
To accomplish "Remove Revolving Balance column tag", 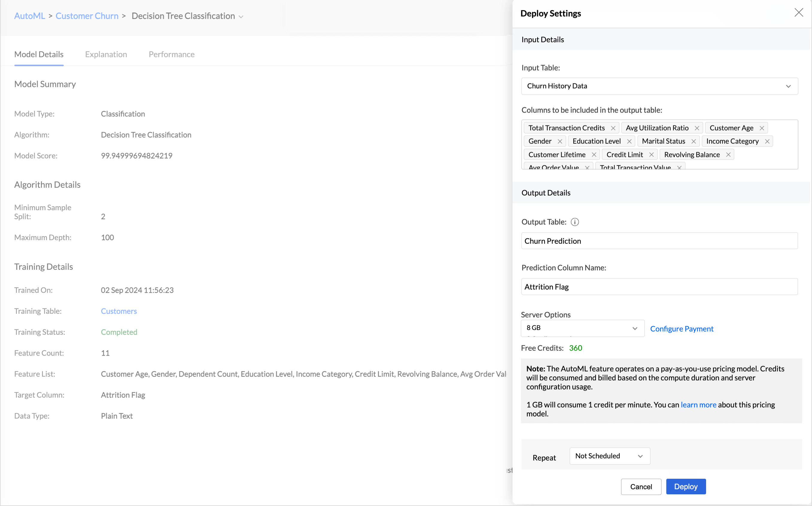I will tap(728, 154).
